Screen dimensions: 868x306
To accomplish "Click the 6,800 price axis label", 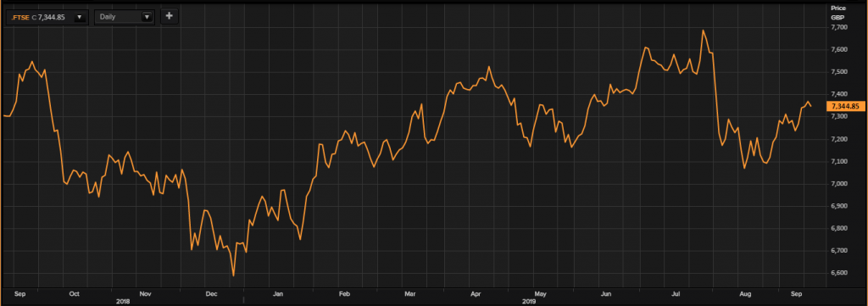I will tap(840, 228).
